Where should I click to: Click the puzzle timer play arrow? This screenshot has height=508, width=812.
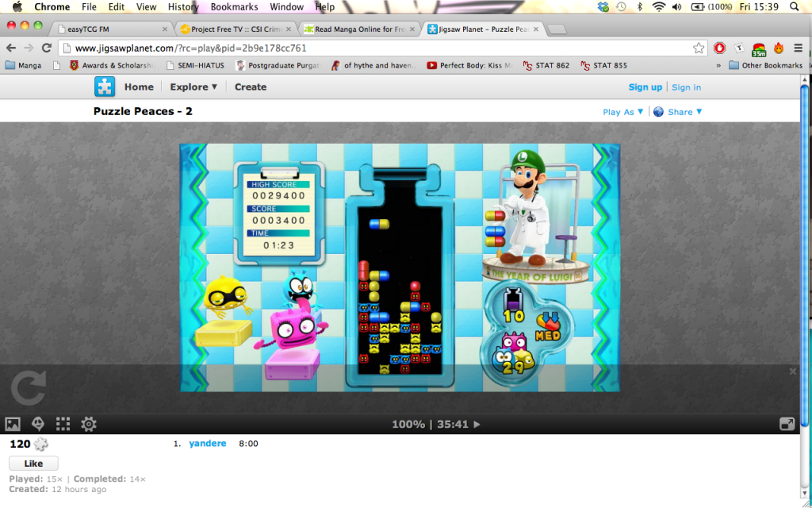click(477, 424)
